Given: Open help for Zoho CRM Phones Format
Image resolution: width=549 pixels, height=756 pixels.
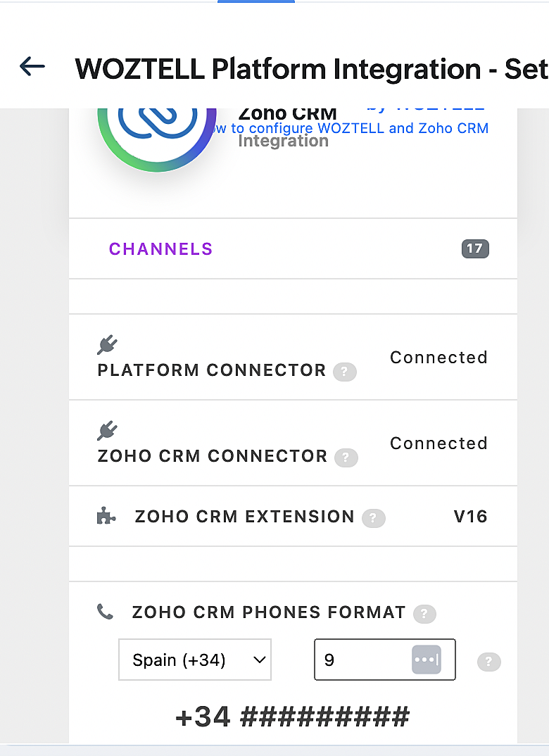Looking at the screenshot, I should [x=424, y=614].
